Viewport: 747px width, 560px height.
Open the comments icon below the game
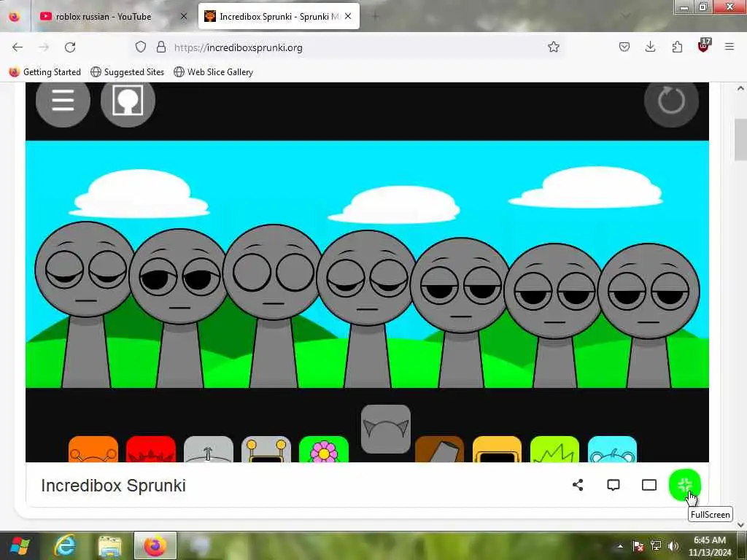pyautogui.click(x=614, y=485)
